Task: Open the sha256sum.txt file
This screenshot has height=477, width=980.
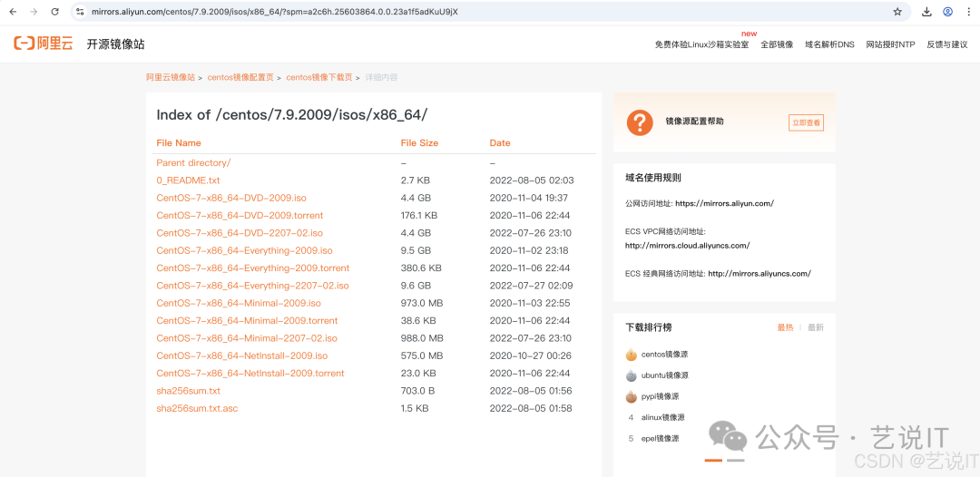Action: coord(188,391)
